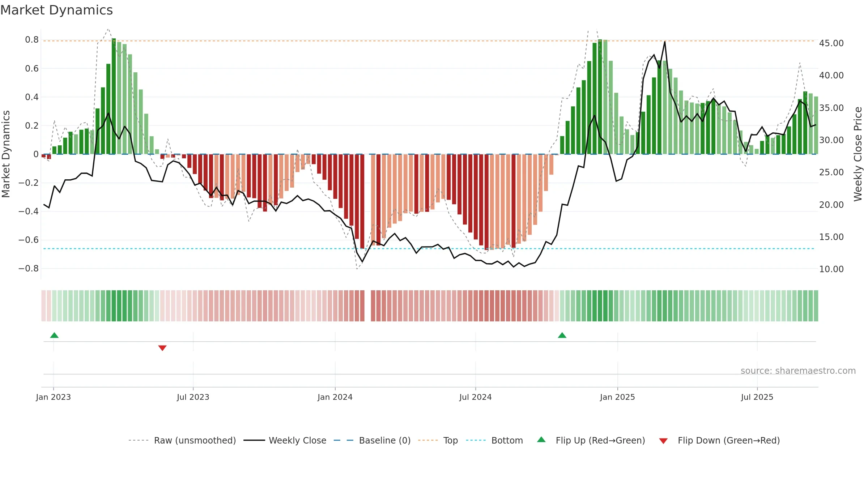Click the 0.8 left axis tick label
The height and width of the screenshot is (488, 868).
click(32, 40)
